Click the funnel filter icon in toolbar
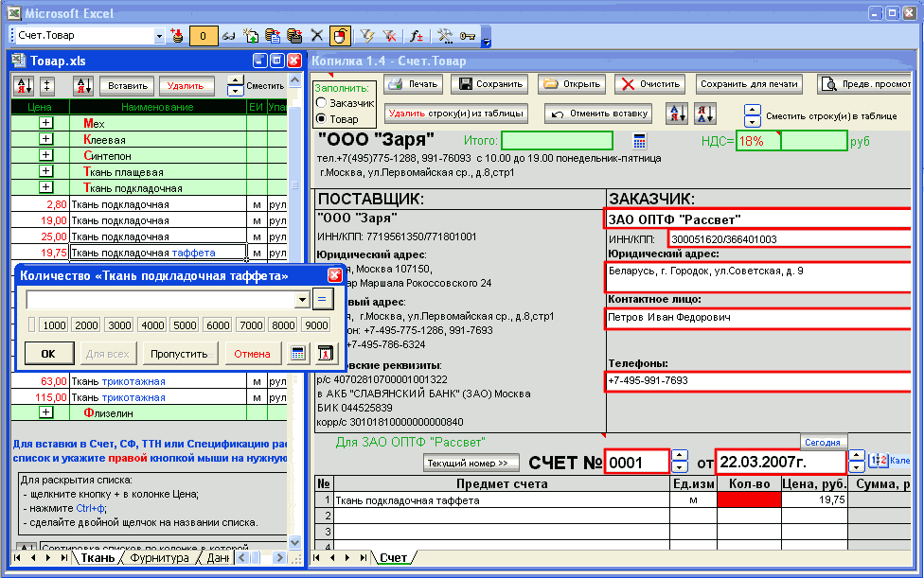 (366, 36)
